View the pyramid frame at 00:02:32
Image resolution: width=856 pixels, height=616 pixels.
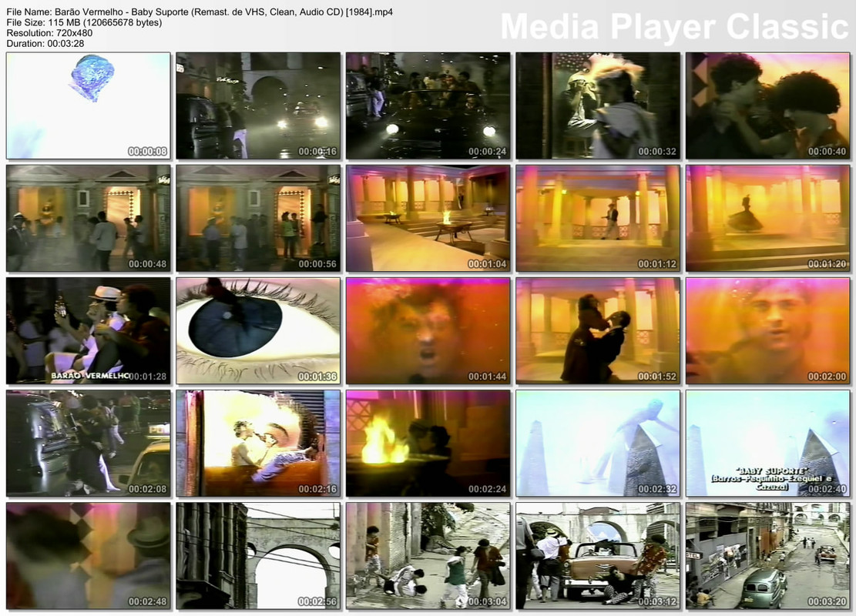(x=598, y=443)
